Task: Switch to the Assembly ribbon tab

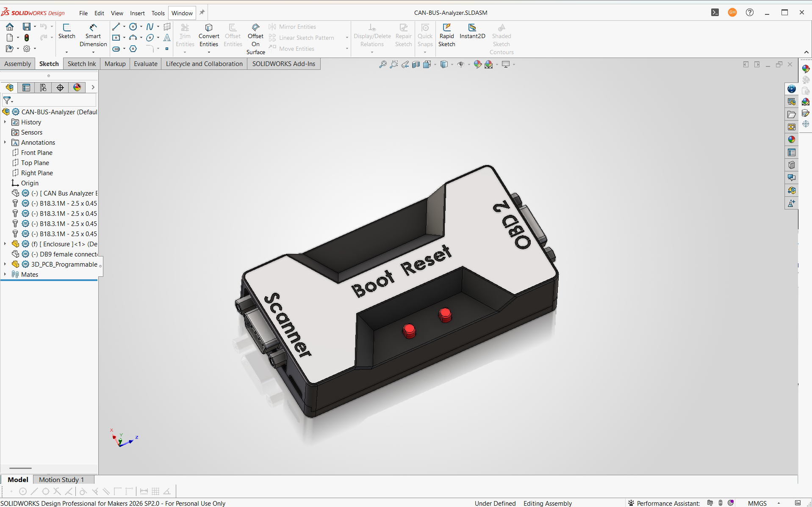Action: pos(18,64)
